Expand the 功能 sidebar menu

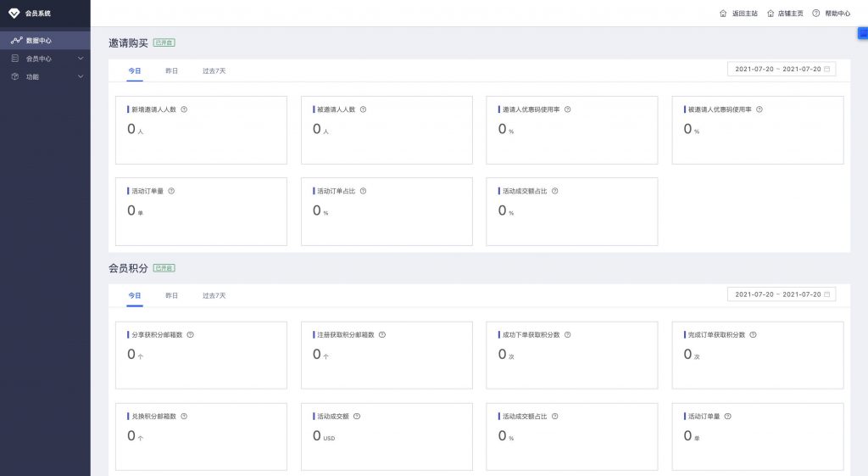pyautogui.click(x=46, y=76)
